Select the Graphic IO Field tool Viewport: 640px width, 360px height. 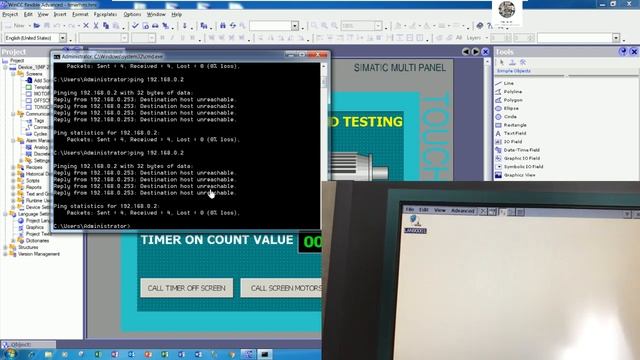(522, 158)
